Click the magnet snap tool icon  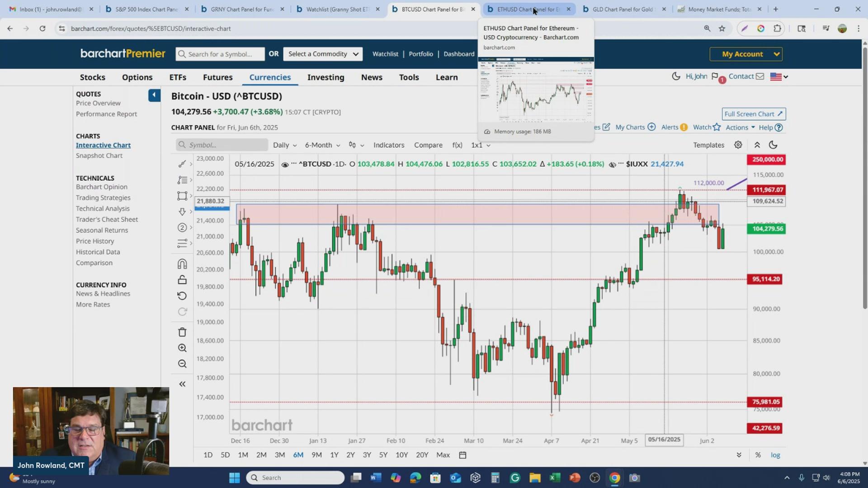point(182,264)
